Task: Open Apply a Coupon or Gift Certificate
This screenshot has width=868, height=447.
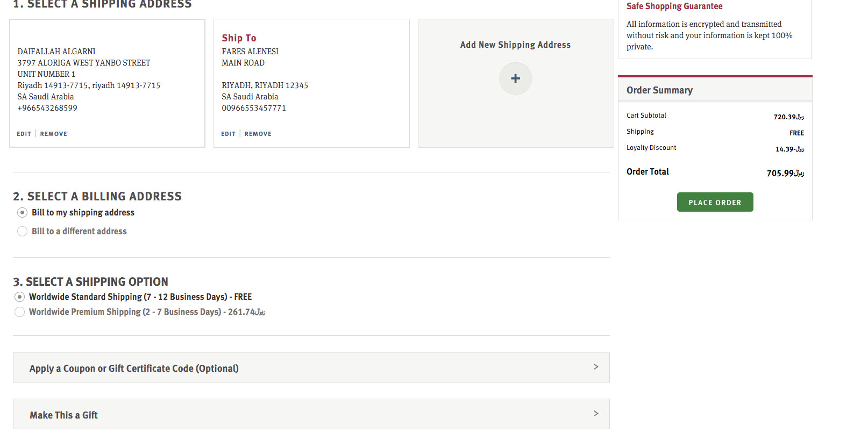Action: [x=134, y=369]
